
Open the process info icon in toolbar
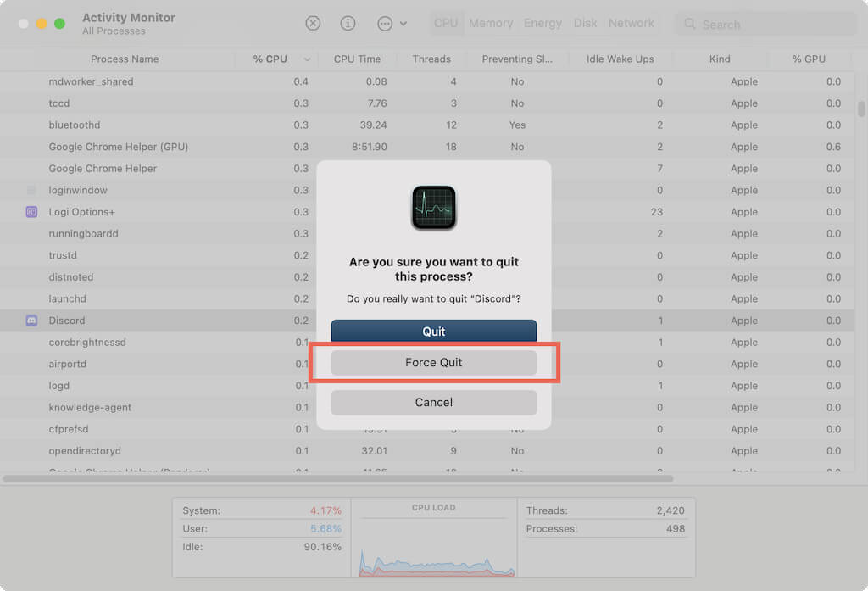pyautogui.click(x=348, y=23)
